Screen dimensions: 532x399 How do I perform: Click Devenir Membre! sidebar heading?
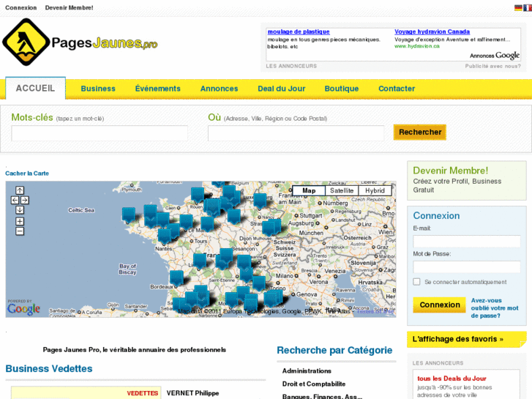click(x=451, y=171)
